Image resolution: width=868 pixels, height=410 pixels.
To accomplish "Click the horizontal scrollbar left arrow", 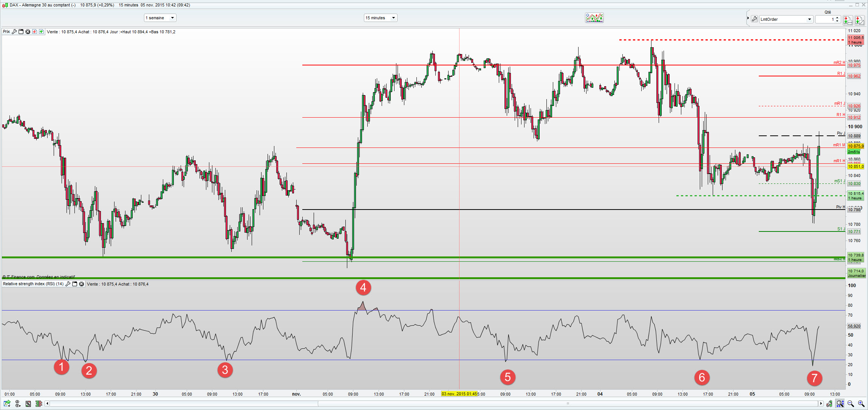I will point(47,404).
